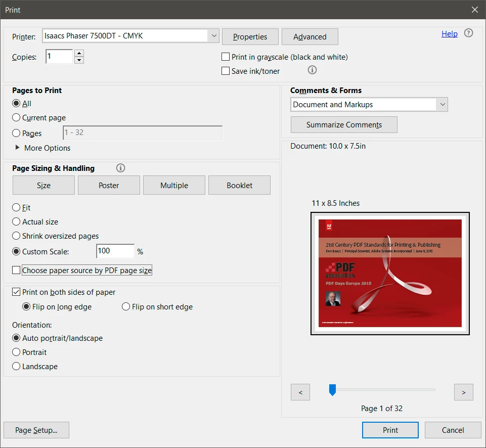Close the Print dialog
This screenshot has height=448, width=486.
click(474, 10)
